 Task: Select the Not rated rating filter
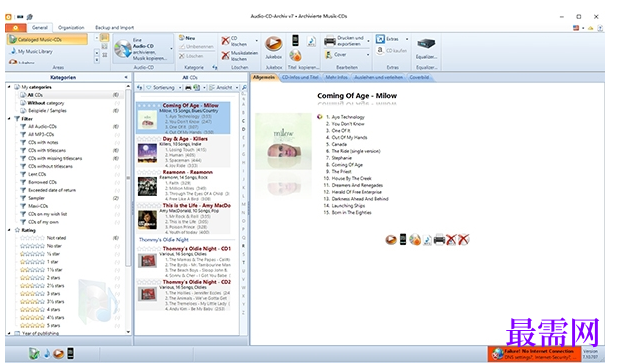coord(56,238)
